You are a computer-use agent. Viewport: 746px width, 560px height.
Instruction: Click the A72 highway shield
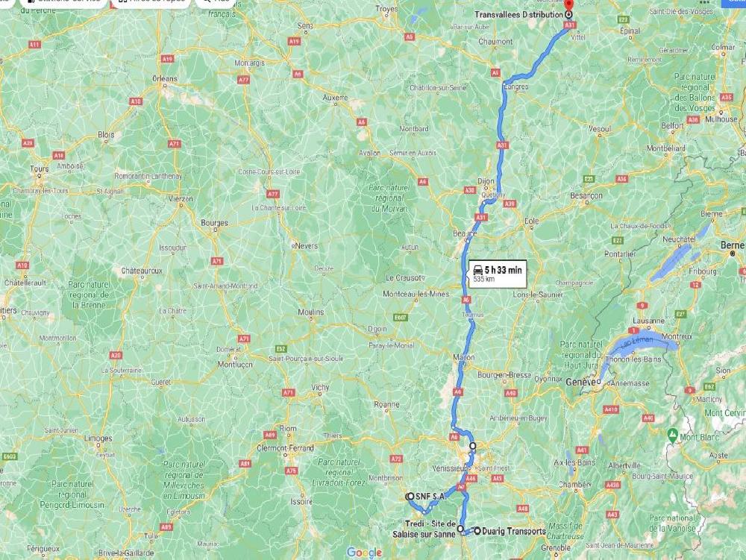click(x=396, y=459)
